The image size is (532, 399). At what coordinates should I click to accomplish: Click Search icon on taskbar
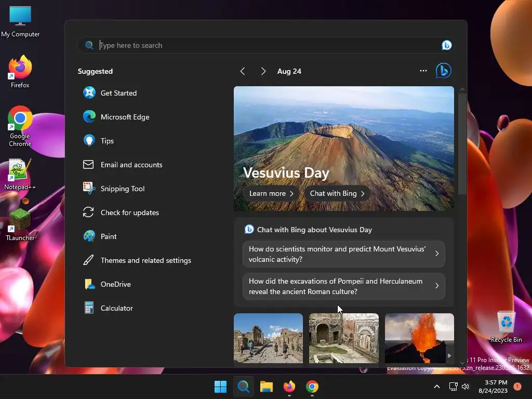[243, 387]
